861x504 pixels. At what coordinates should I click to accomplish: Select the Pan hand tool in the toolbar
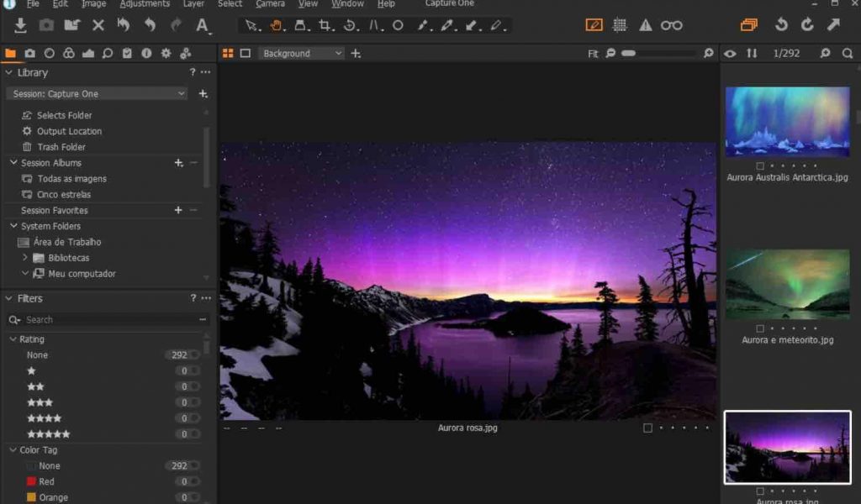tap(277, 25)
